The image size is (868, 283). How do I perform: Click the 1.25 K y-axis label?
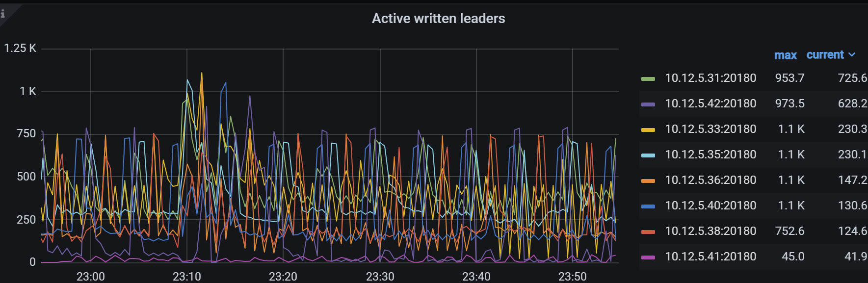(x=20, y=48)
